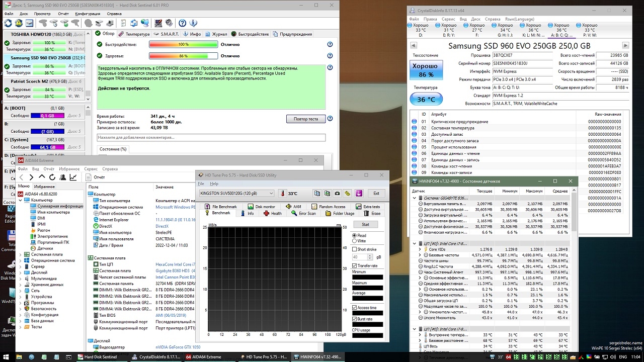The image size is (644, 362).
Task: Collapse the Компьютер tree node in AIDA64
Action: coord(21,200)
